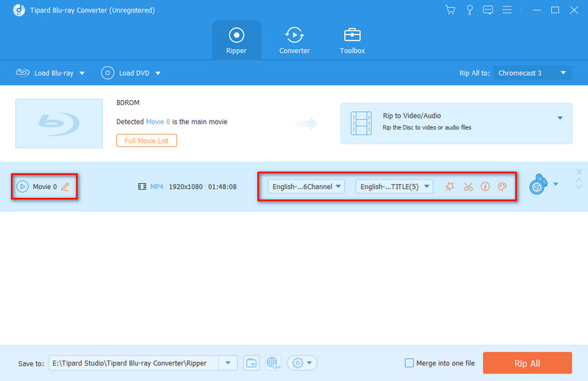
Task: Open the palette enhance video icon
Action: point(502,187)
